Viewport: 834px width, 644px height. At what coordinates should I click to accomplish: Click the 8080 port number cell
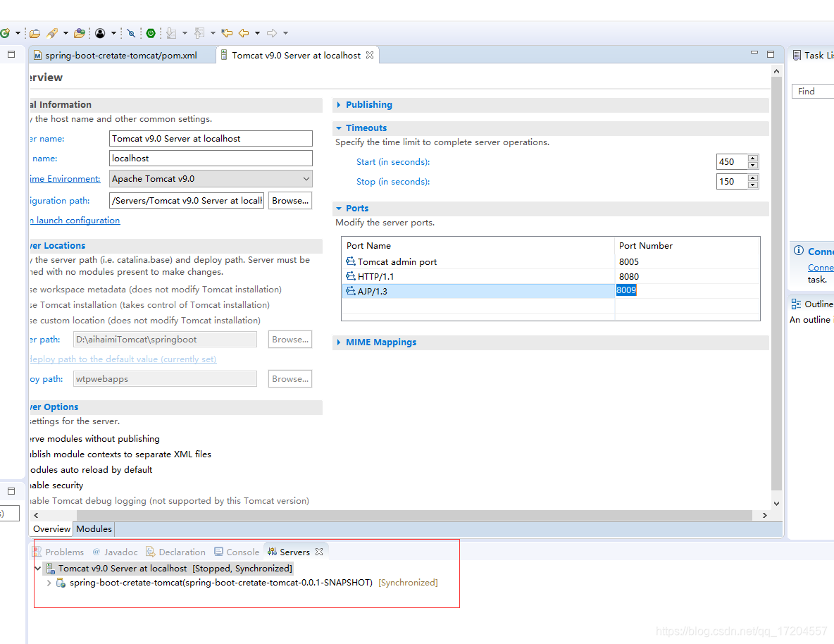[687, 276]
